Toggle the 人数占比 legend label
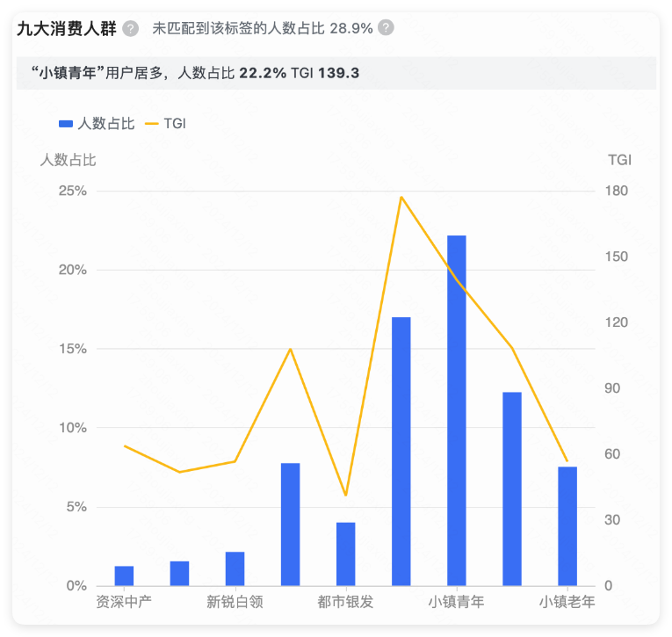 tap(106, 124)
